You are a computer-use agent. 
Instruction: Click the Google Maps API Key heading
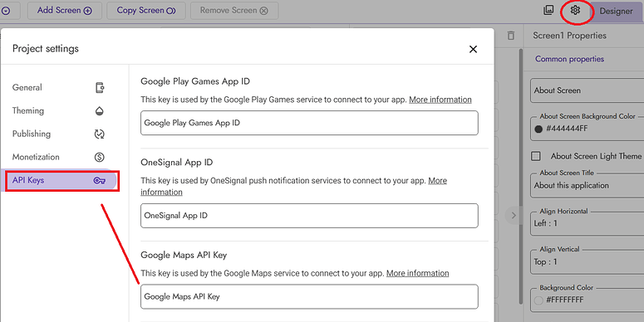click(184, 255)
